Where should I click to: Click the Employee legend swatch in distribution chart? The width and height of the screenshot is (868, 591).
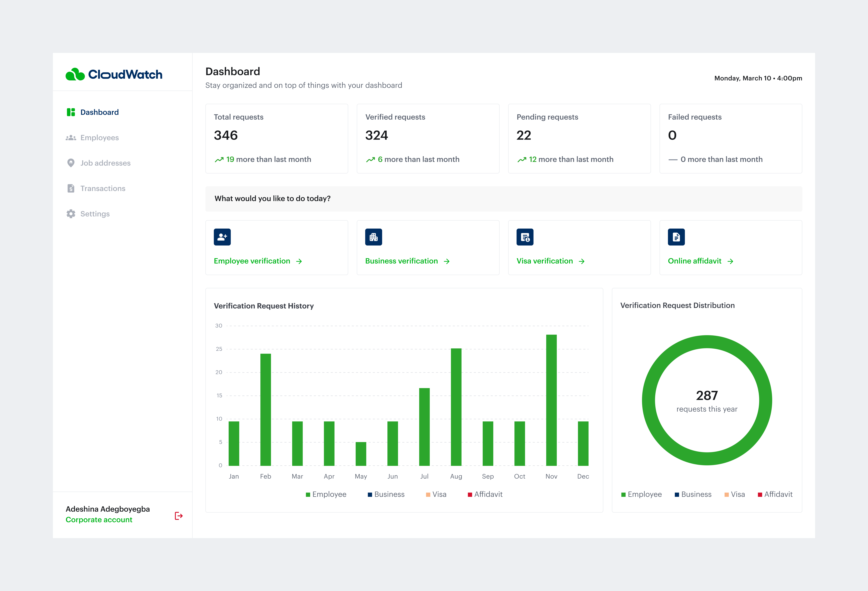coord(623,495)
